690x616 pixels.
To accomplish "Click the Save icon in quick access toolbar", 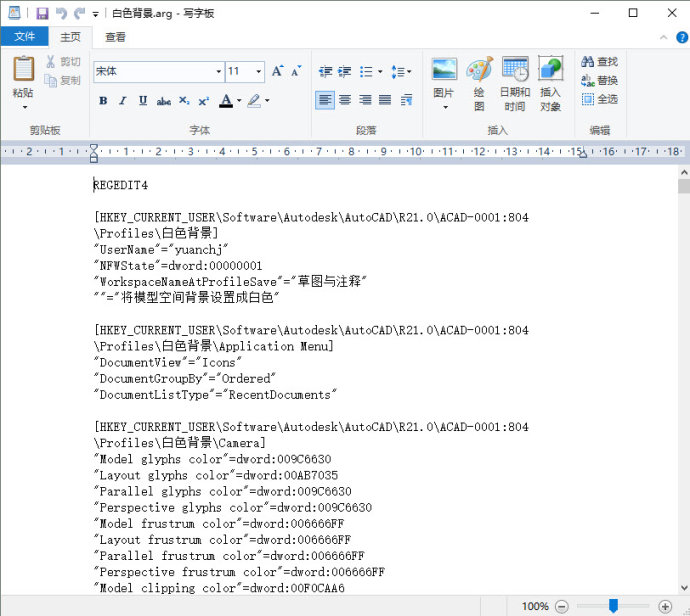I will pos(42,13).
